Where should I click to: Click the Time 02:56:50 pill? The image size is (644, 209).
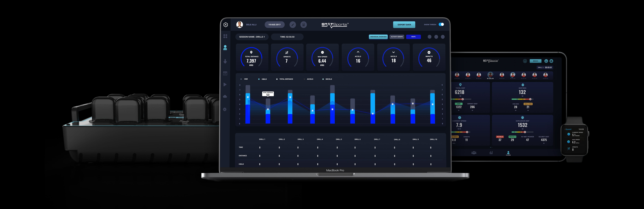click(287, 37)
